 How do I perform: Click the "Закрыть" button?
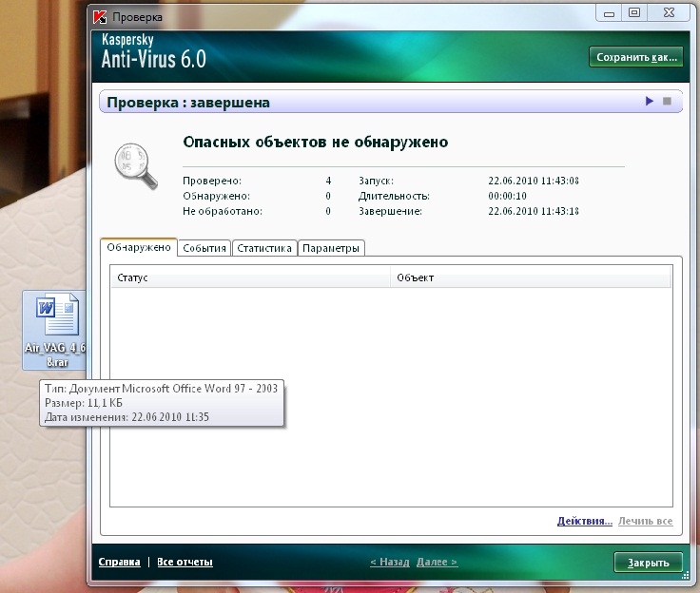648,563
